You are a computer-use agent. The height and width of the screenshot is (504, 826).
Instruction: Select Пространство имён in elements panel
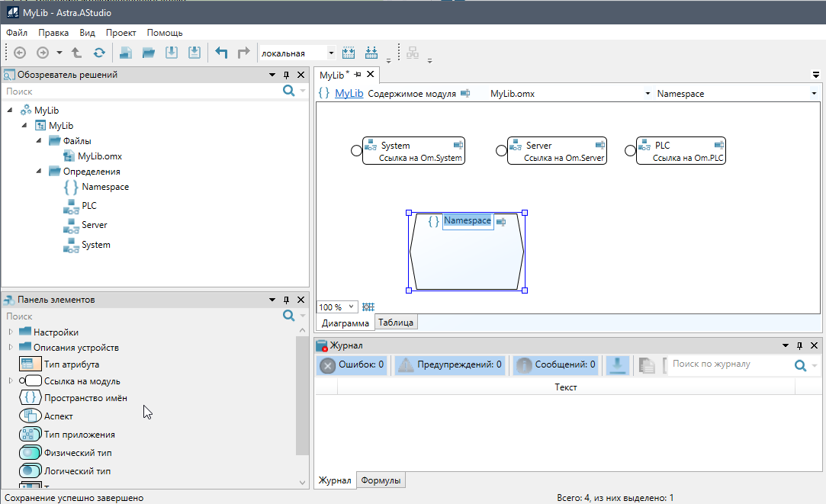coord(85,398)
